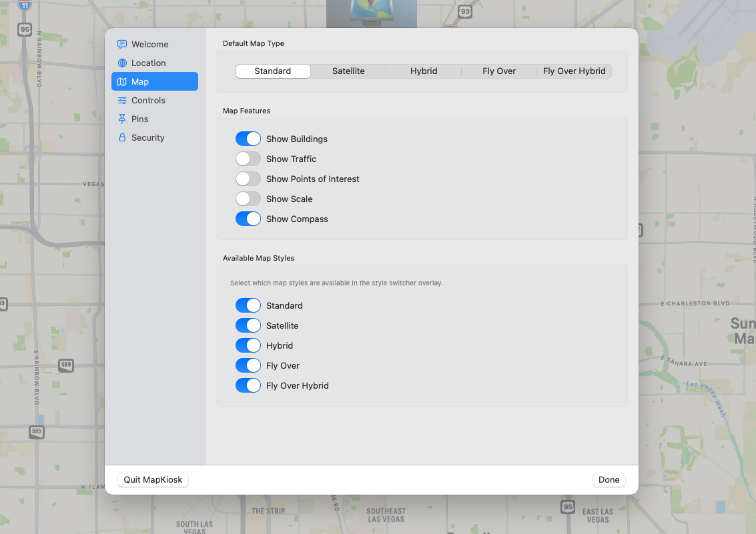
Task: Toggle Satellite in available map styles
Action: pyautogui.click(x=248, y=325)
